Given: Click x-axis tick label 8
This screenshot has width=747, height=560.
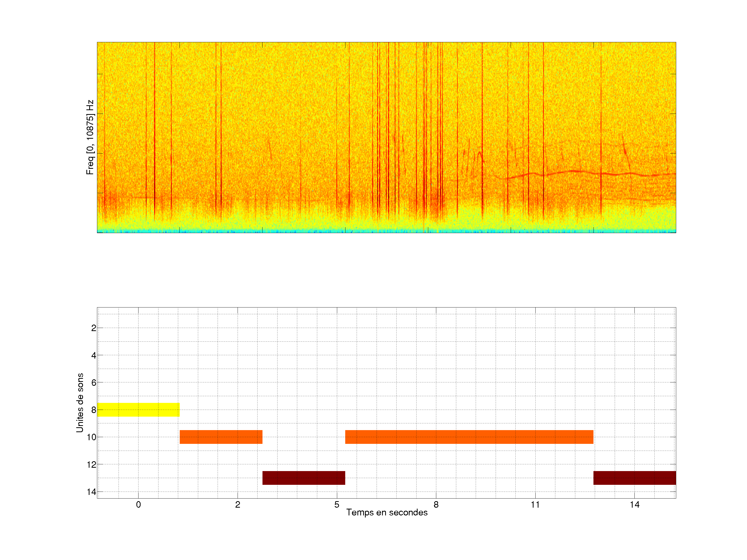Looking at the screenshot, I should (436, 505).
